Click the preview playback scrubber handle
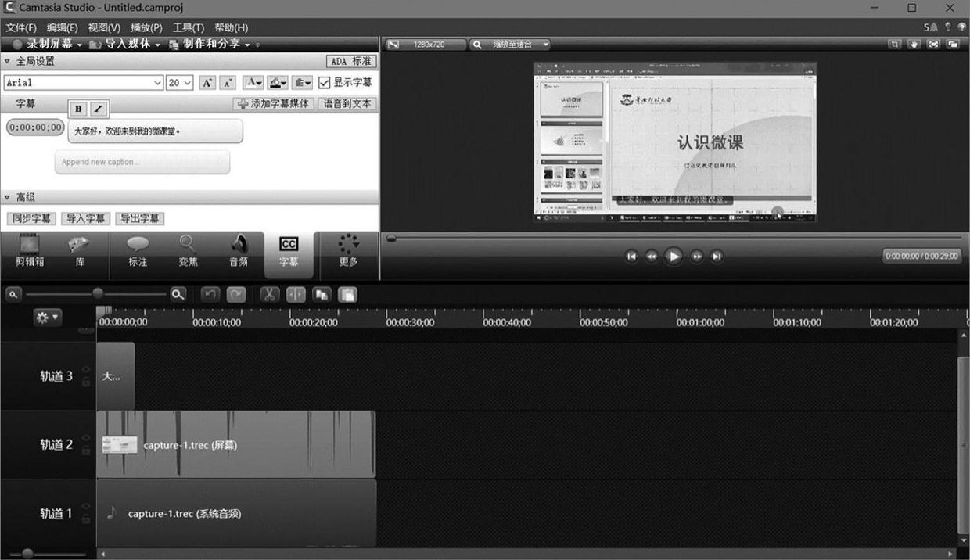970x560 pixels. (x=391, y=238)
